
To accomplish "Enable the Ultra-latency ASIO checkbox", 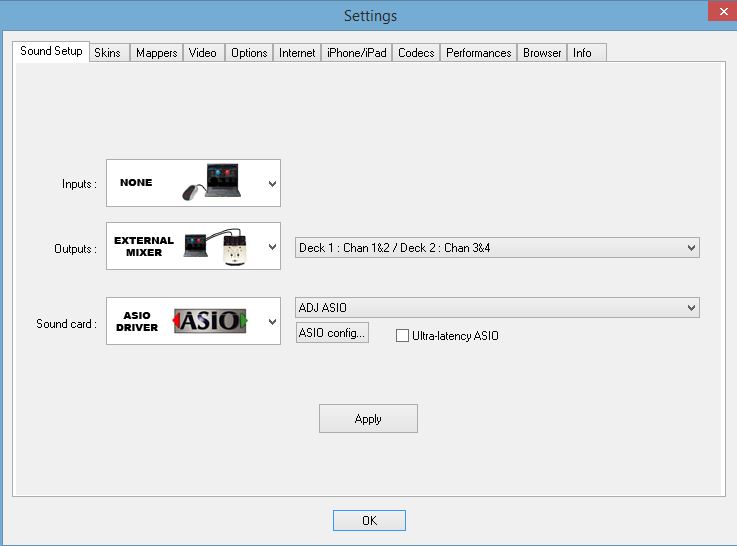I will click(x=403, y=336).
